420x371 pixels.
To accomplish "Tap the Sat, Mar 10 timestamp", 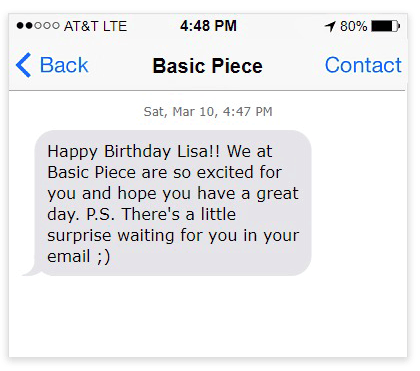I will click(x=208, y=111).
